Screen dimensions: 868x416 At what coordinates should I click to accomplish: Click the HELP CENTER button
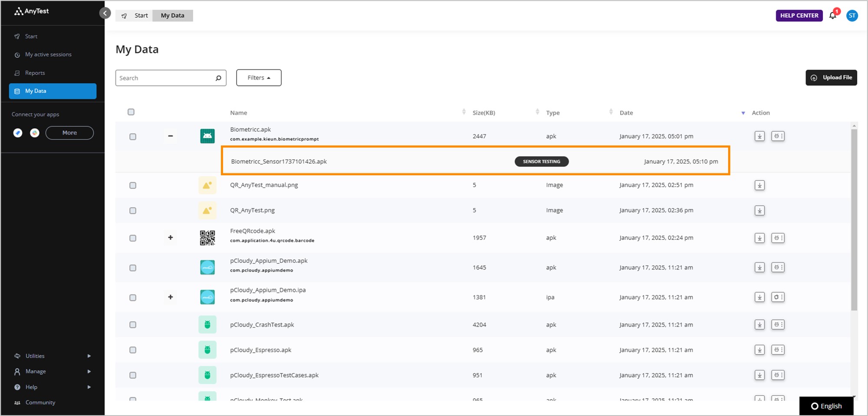tap(799, 16)
